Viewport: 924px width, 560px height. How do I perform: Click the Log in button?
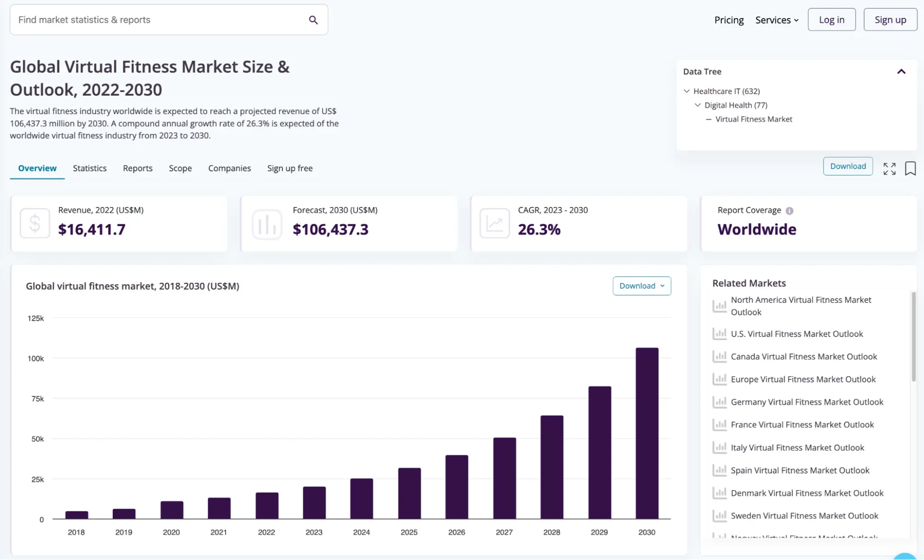tap(832, 19)
